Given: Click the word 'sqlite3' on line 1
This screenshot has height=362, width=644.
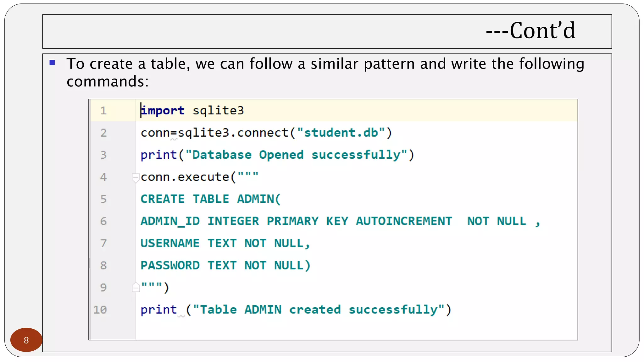Looking at the screenshot, I should coord(218,111).
